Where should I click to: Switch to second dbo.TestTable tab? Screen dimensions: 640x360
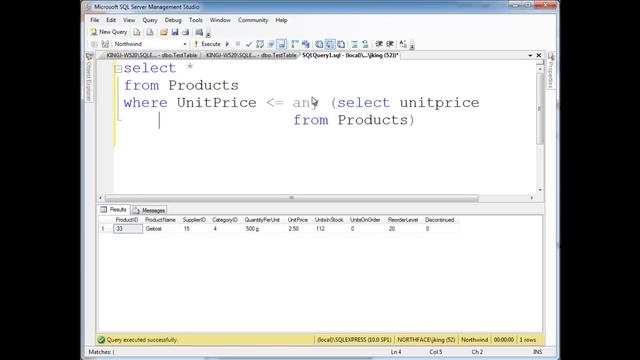(251, 55)
